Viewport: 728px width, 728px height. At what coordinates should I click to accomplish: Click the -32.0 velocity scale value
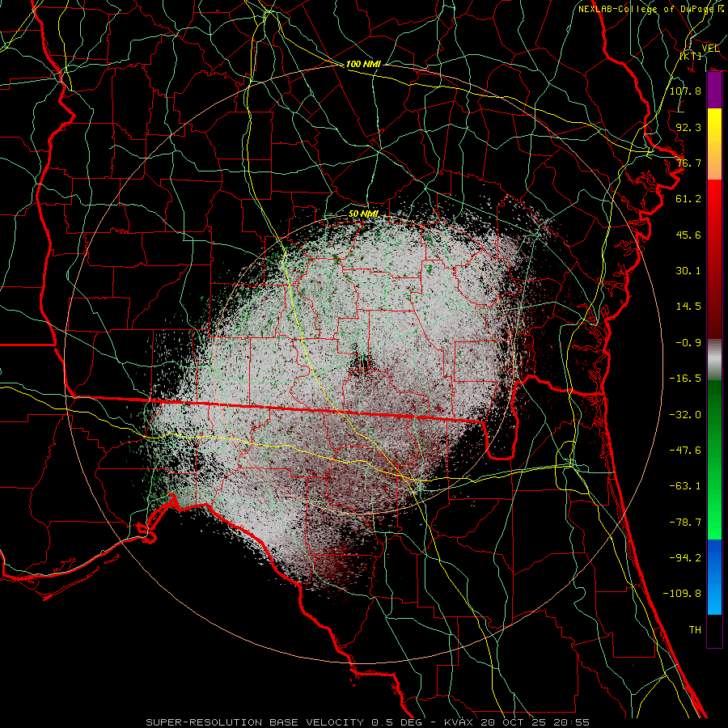[x=685, y=414]
